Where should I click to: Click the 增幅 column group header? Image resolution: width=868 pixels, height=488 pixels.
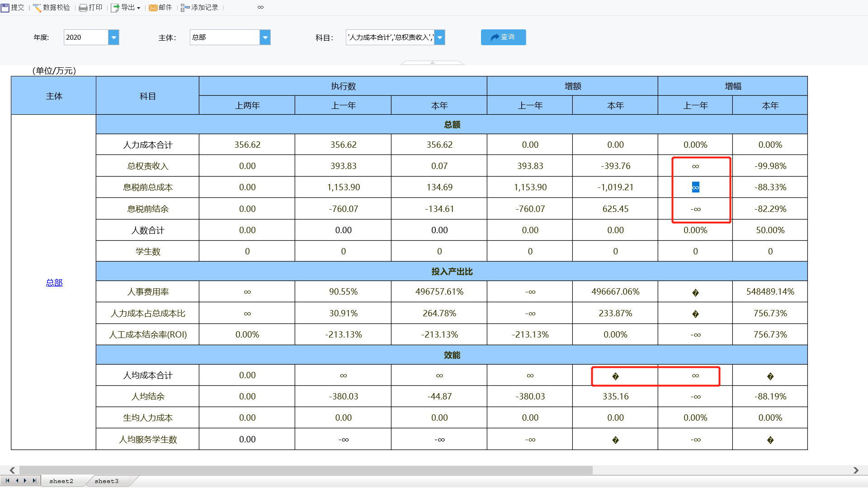pos(733,86)
